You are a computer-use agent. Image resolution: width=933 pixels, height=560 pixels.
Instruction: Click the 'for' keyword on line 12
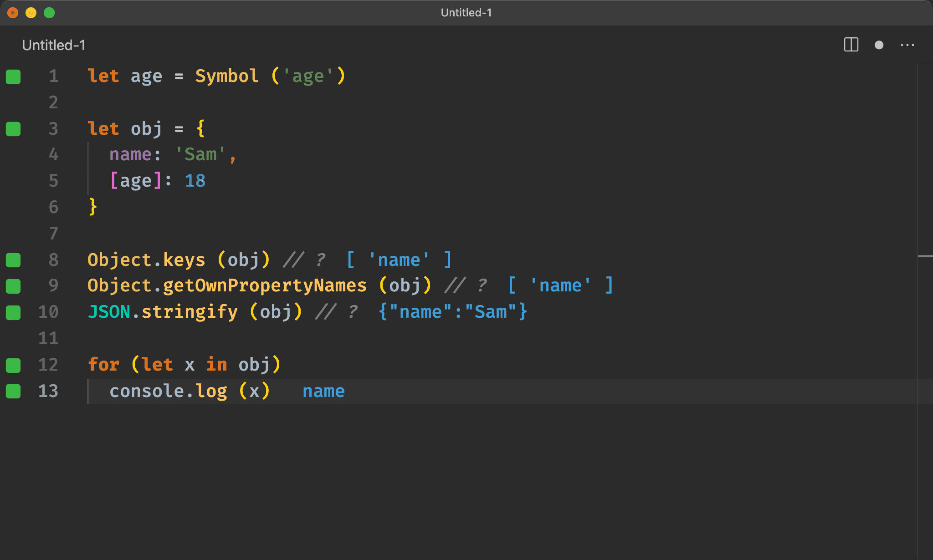pos(104,365)
